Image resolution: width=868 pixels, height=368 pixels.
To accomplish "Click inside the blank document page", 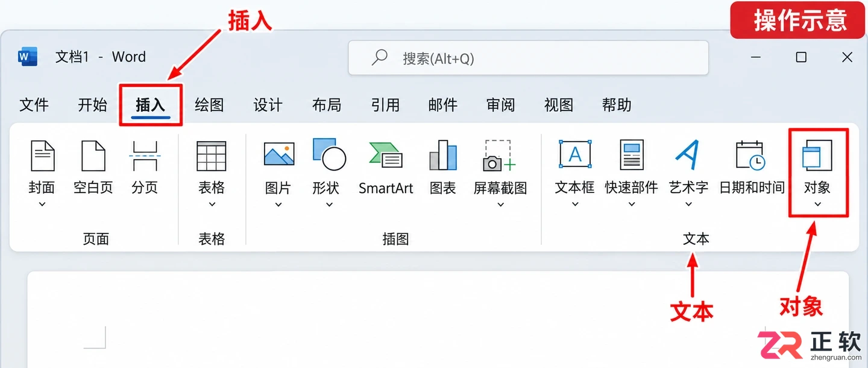I will pos(438,320).
